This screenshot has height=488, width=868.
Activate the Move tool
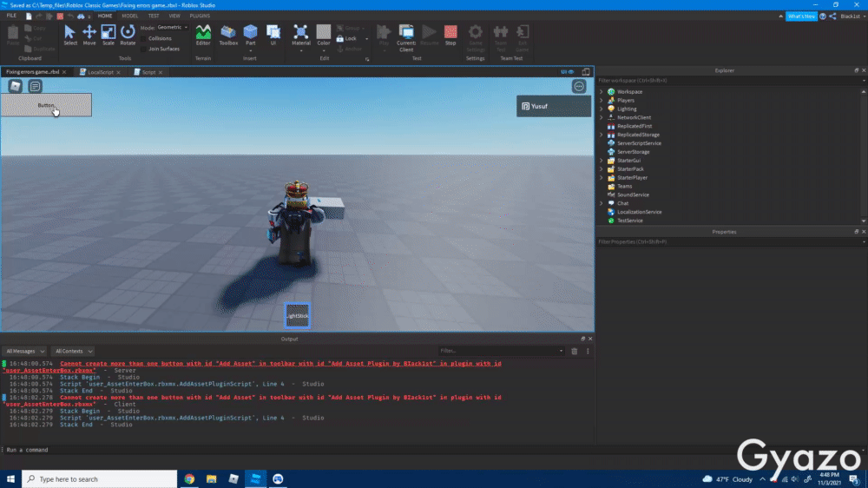pyautogui.click(x=89, y=35)
